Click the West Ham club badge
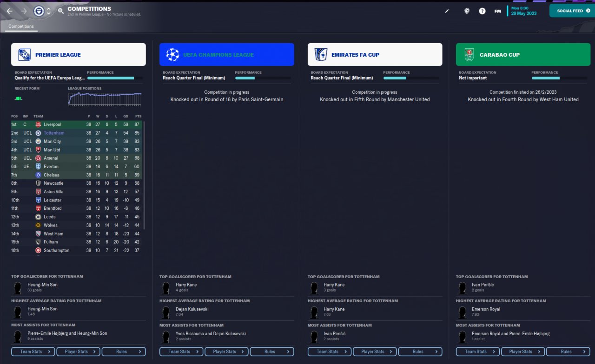 [38, 234]
